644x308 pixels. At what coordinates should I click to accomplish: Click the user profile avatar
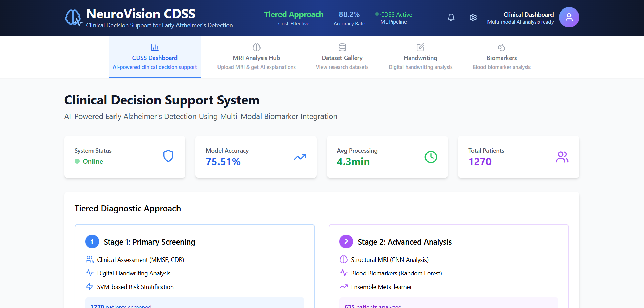coord(569,17)
